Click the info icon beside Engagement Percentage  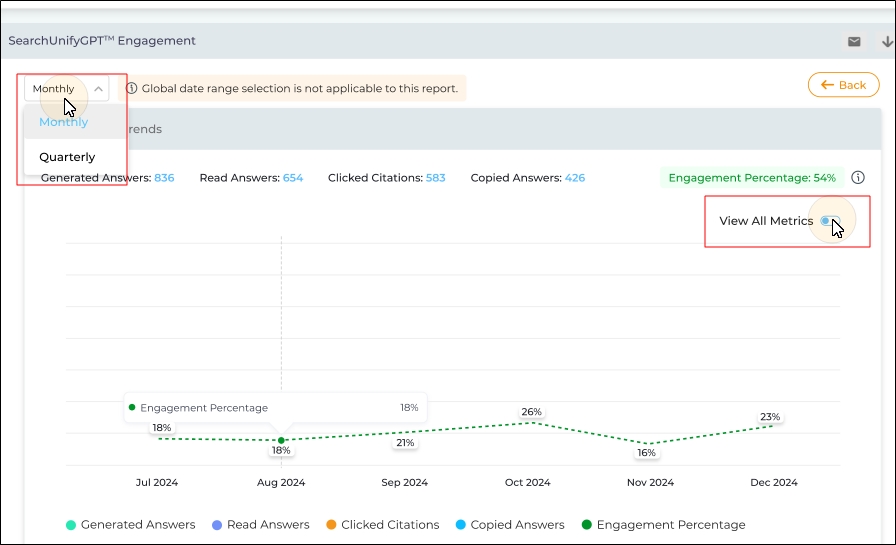858,178
